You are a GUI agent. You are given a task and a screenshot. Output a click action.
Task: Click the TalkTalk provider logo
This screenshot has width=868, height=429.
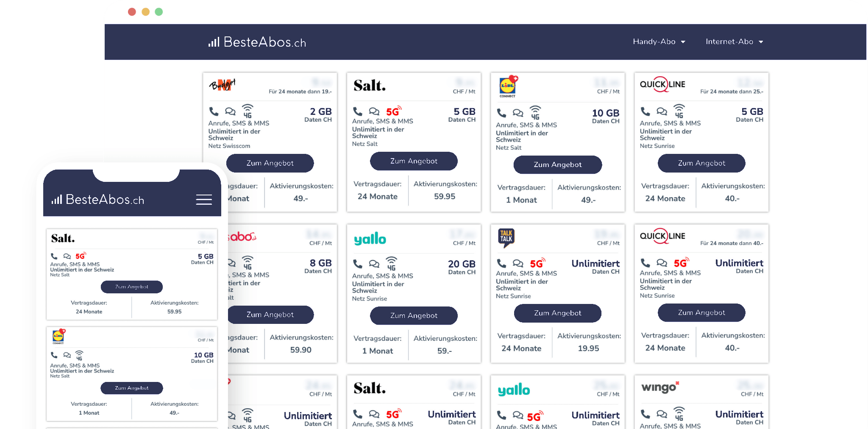pos(506,238)
